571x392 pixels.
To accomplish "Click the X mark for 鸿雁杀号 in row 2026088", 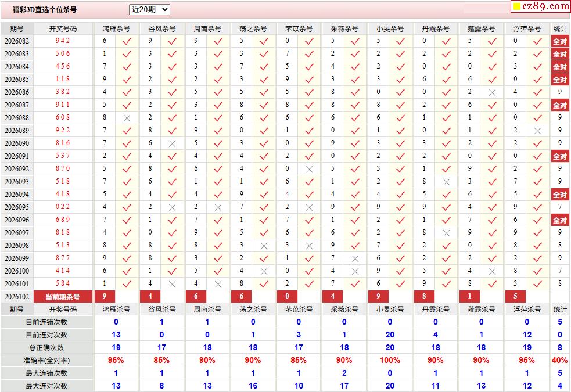I will click(x=127, y=118).
